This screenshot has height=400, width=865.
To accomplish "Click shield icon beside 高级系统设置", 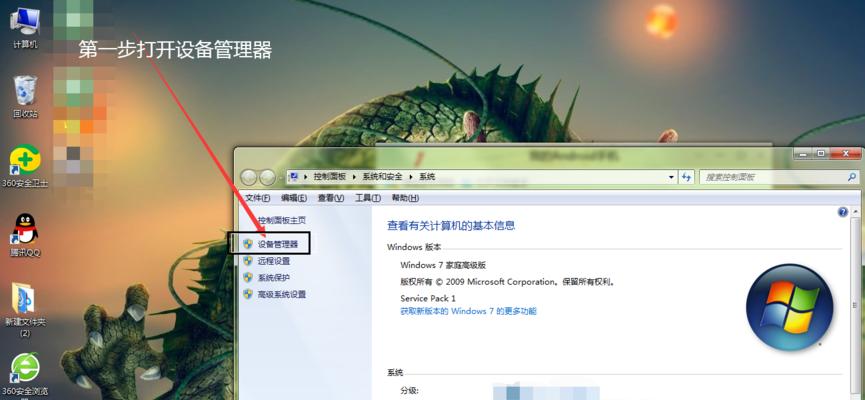I will pos(248,294).
